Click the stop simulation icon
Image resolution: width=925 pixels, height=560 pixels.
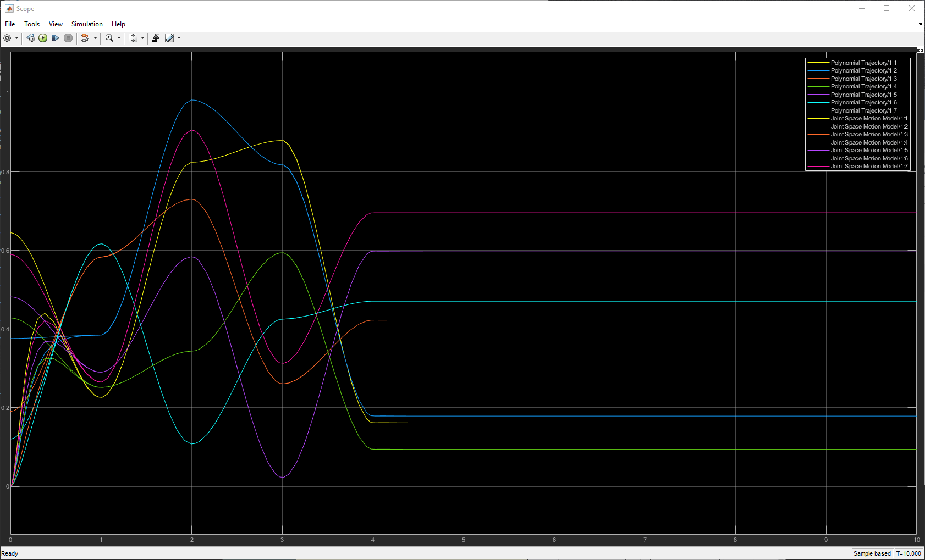(68, 38)
